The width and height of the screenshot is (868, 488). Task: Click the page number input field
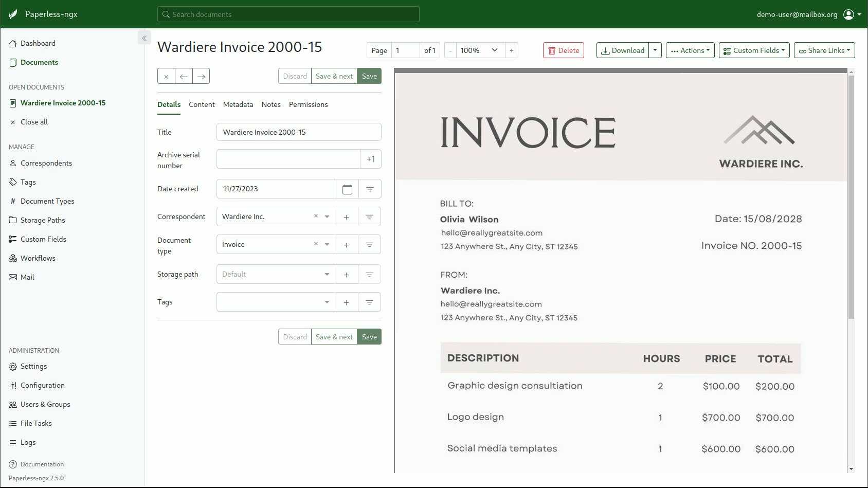(406, 50)
